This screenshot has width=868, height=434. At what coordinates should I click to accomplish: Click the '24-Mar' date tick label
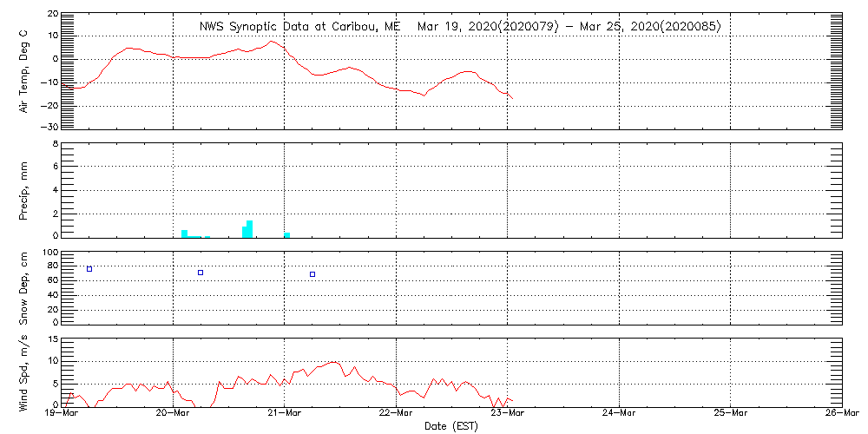[x=620, y=413]
